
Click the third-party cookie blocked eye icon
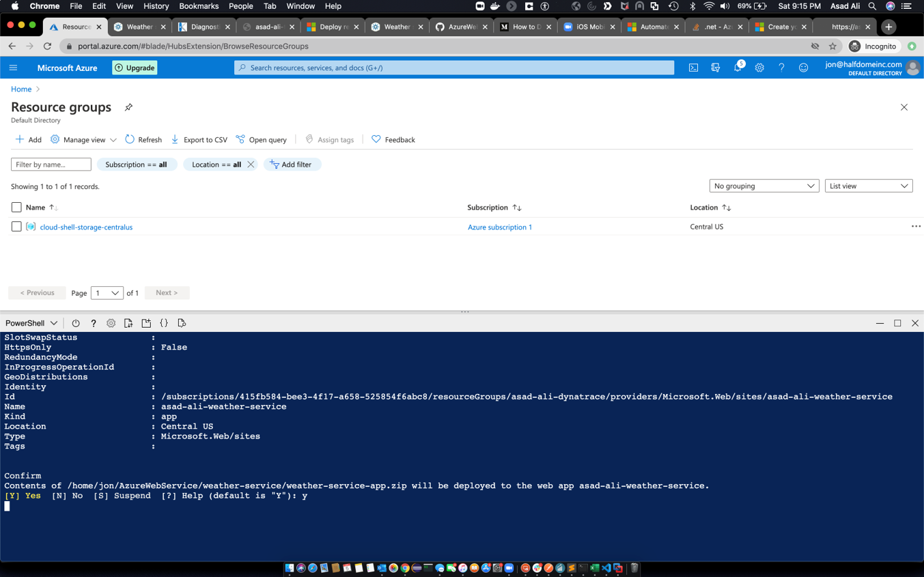[x=815, y=46]
